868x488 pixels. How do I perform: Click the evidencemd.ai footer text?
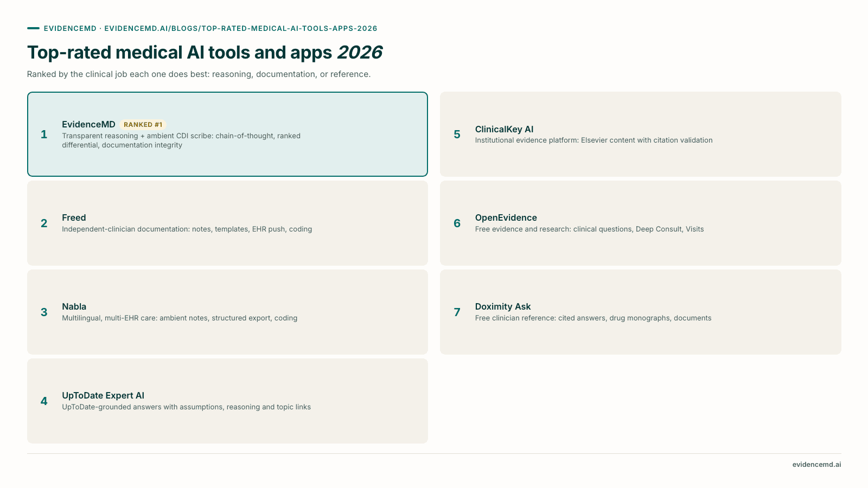pos(816,464)
